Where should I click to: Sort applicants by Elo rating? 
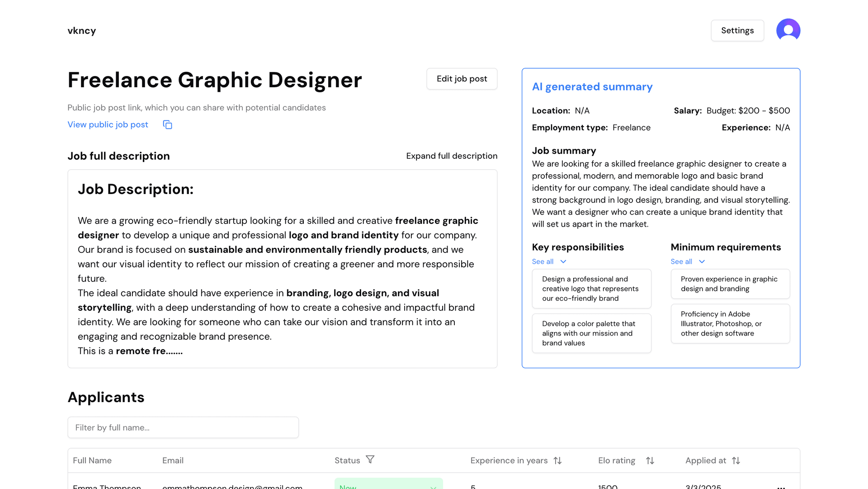[x=650, y=461]
